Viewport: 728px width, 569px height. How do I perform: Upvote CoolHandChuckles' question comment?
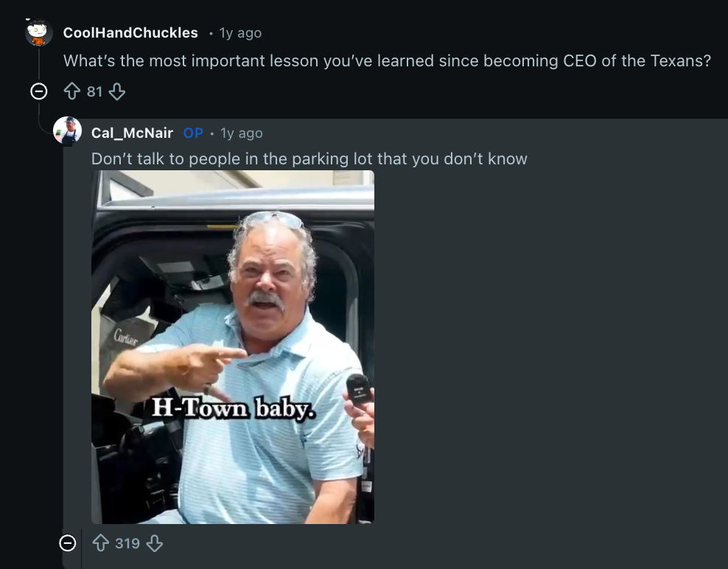click(x=71, y=91)
